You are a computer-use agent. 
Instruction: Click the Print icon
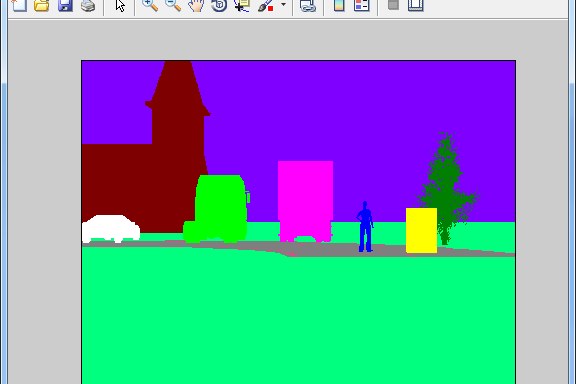(x=88, y=5)
